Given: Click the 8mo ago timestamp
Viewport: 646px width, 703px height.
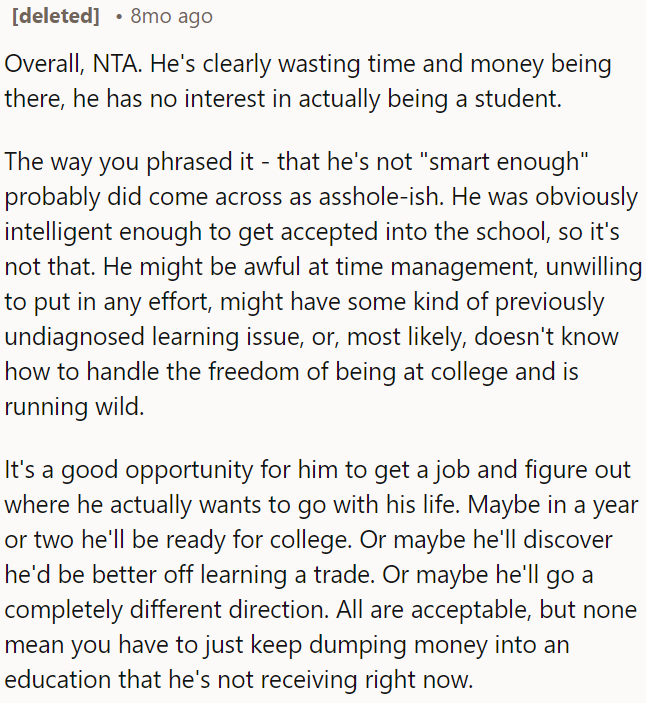Looking at the screenshot, I should tap(171, 16).
